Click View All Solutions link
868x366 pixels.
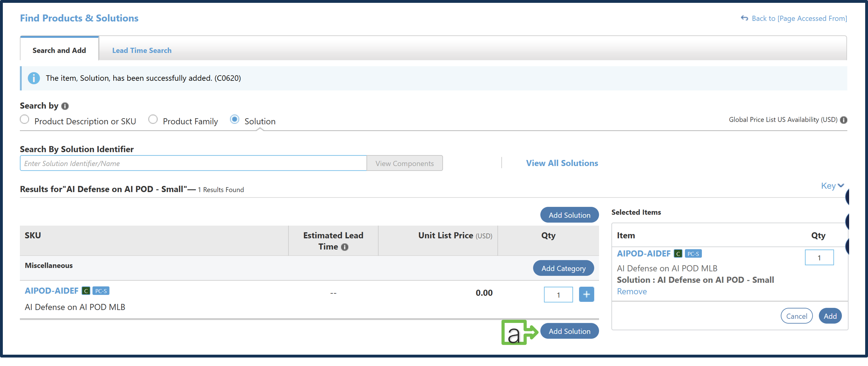[562, 163]
